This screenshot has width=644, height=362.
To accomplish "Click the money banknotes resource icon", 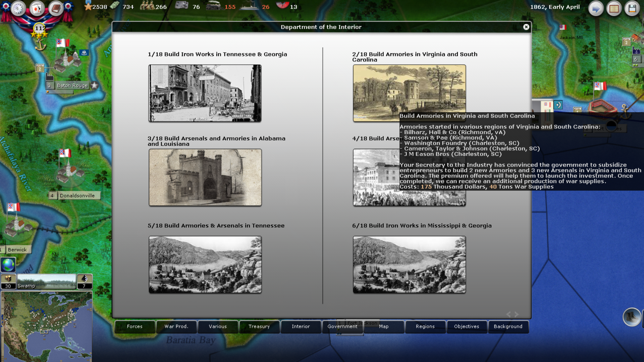I will (x=115, y=5).
